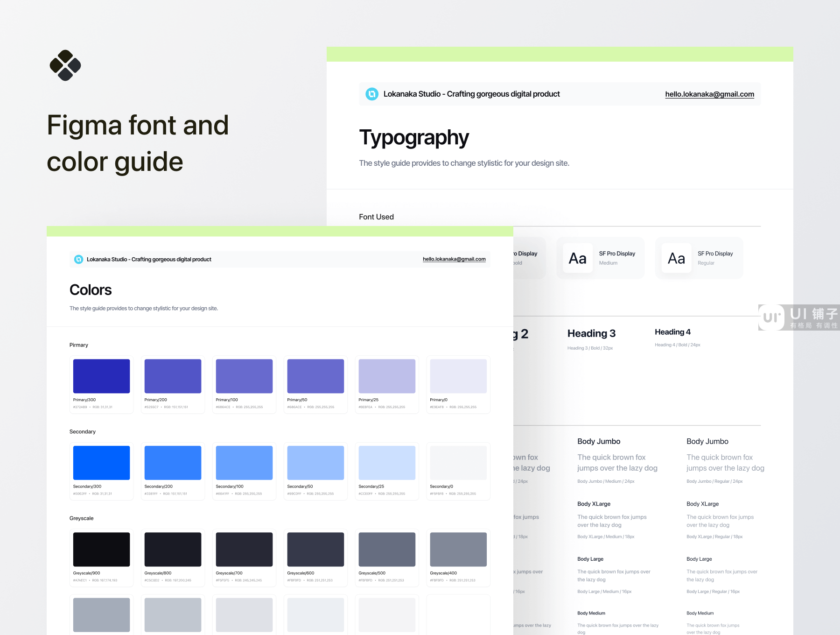Image resolution: width=840 pixels, height=635 pixels.
Task: Click the "Greyscale" section label
Action: tap(81, 518)
